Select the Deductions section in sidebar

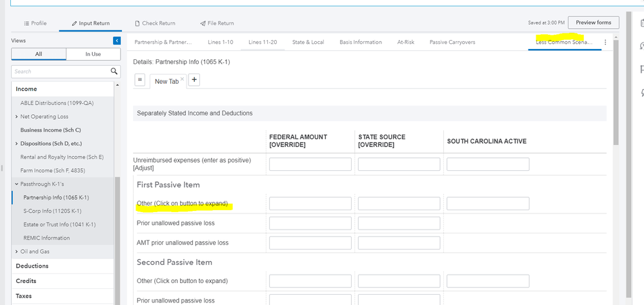click(32, 266)
